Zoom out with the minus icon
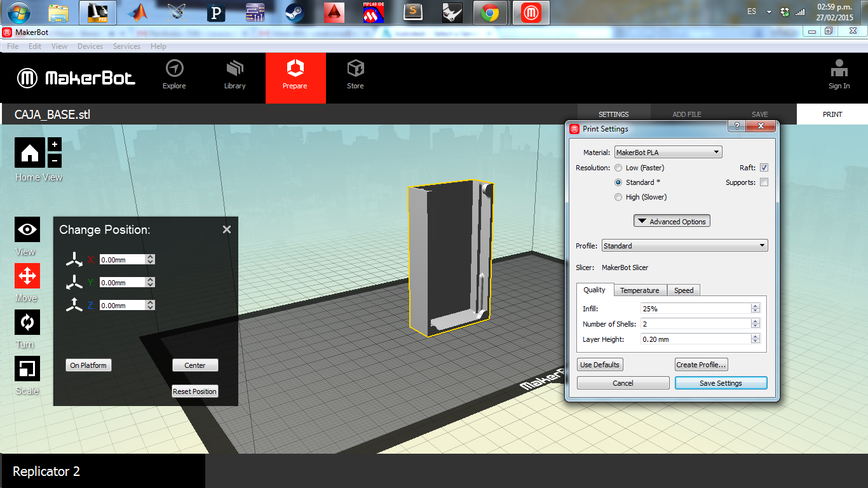 pos(55,161)
